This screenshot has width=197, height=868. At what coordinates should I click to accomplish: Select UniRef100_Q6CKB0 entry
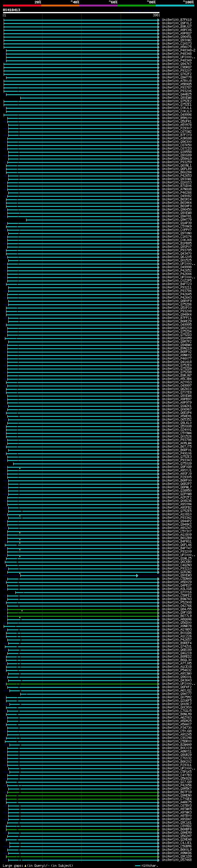pos(177,562)
